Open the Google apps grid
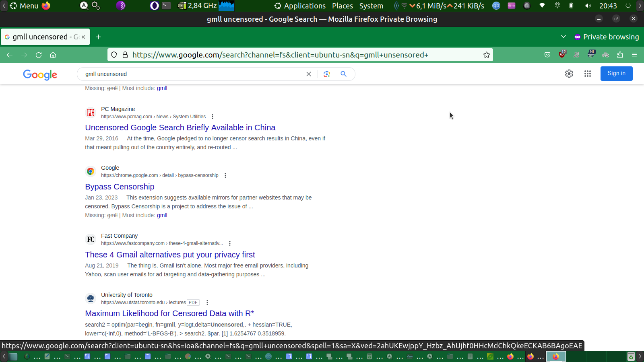The width and height of the screenshot is (644, 362). 588,74
